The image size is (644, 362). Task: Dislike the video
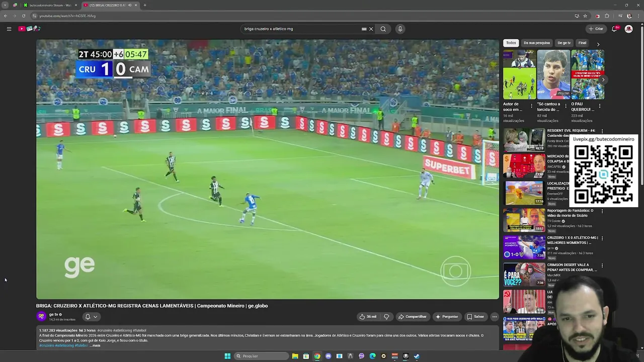click(x=386, y=317)
